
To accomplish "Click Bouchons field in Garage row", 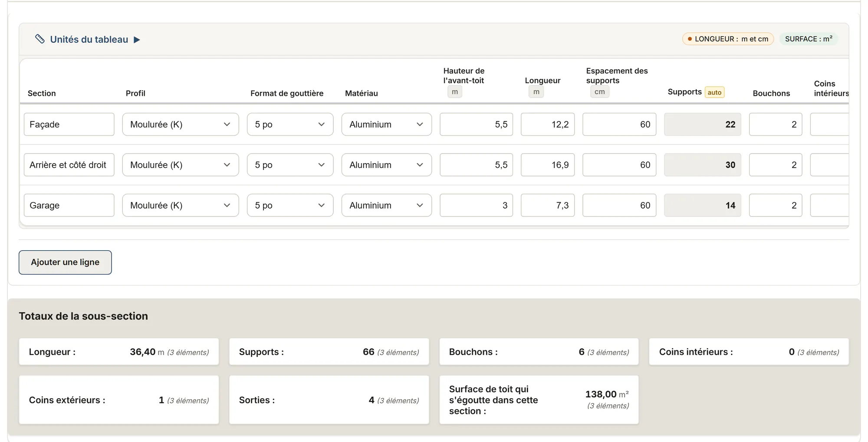I will point(776,205).
